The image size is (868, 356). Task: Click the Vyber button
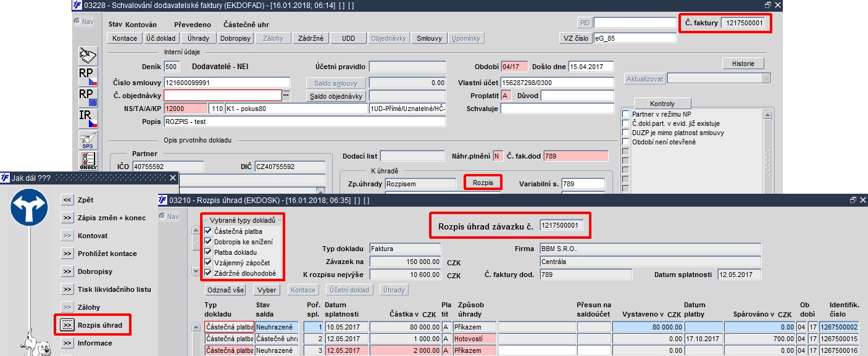pos(266,289)
